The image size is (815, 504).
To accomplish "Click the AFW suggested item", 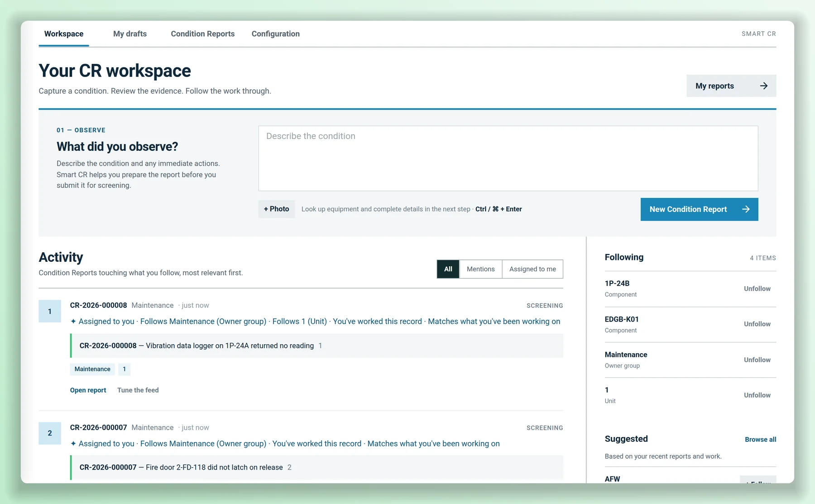I will pos(613,479).
